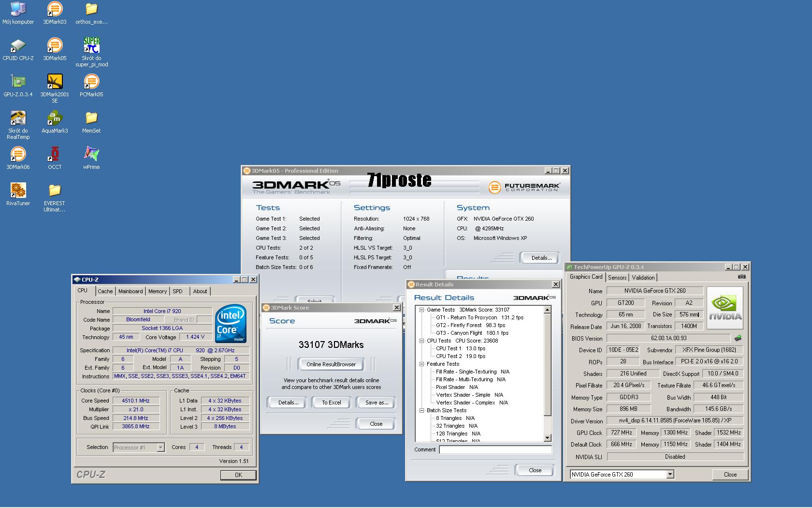
Task: Switch to the SPD tab in CPU-Z
Action: [178, 291]
